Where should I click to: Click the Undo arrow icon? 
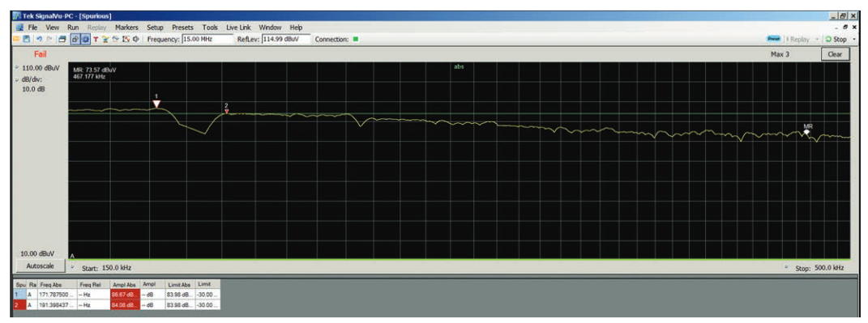tap(39, 40)
